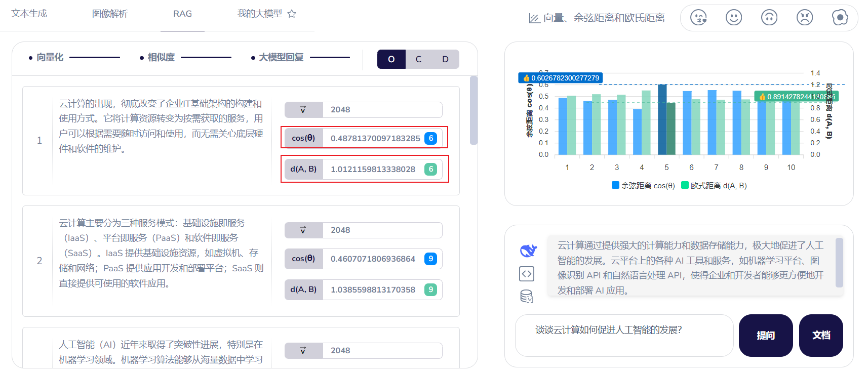Open the 我的大模型 tab
The image size is (868, 373).
click(259, 14)
